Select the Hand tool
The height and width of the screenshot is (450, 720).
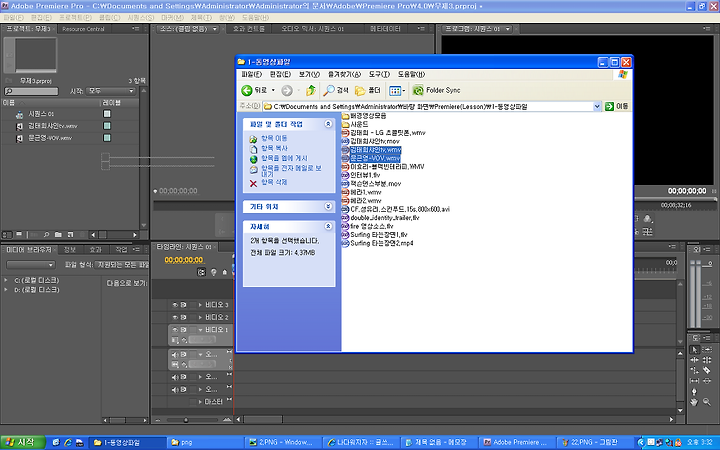click(694, 402)
